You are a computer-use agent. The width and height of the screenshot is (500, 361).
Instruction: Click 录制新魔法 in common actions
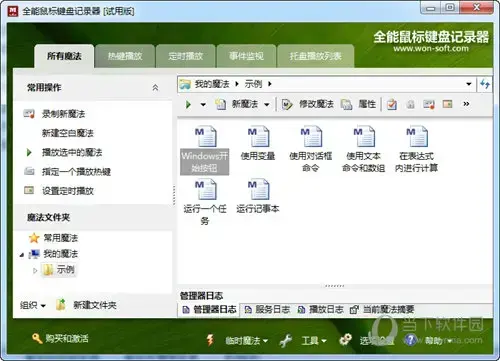(x=63, y=114)
